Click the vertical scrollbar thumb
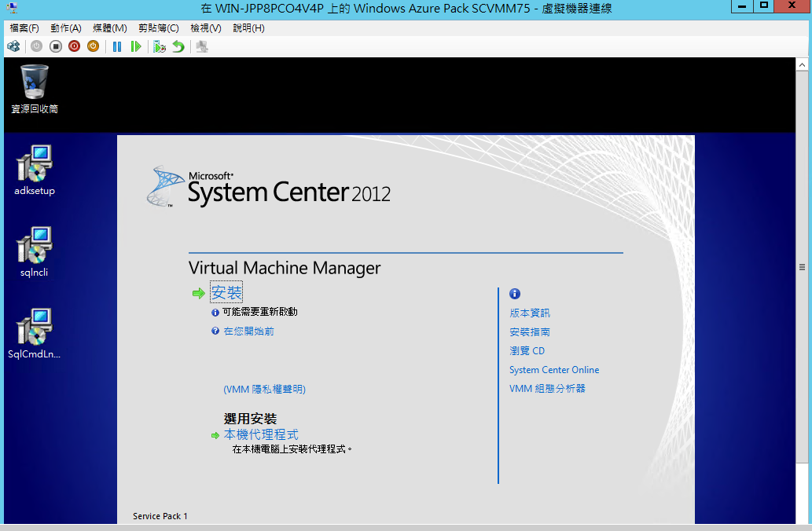This screenshot has height=531, width=812. point(802,267)
